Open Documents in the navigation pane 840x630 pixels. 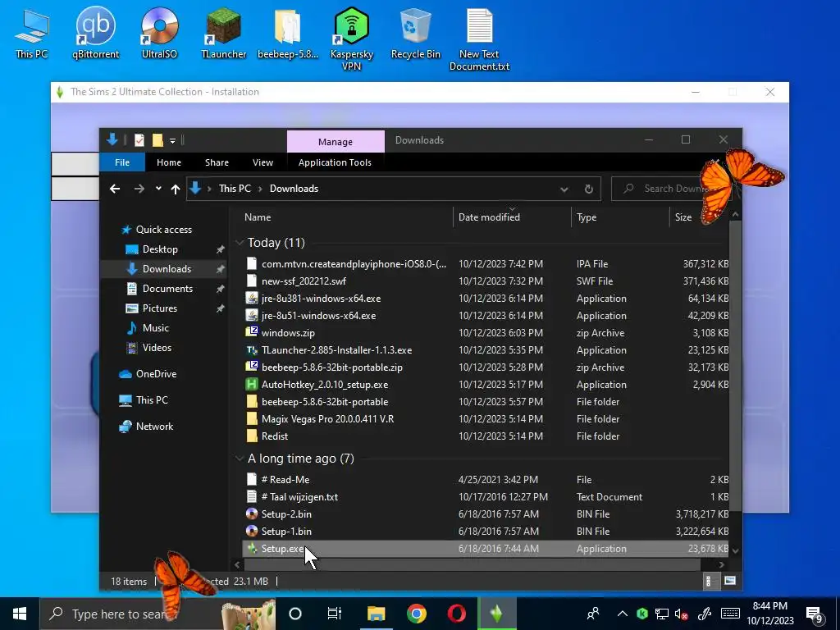(167, 289)
